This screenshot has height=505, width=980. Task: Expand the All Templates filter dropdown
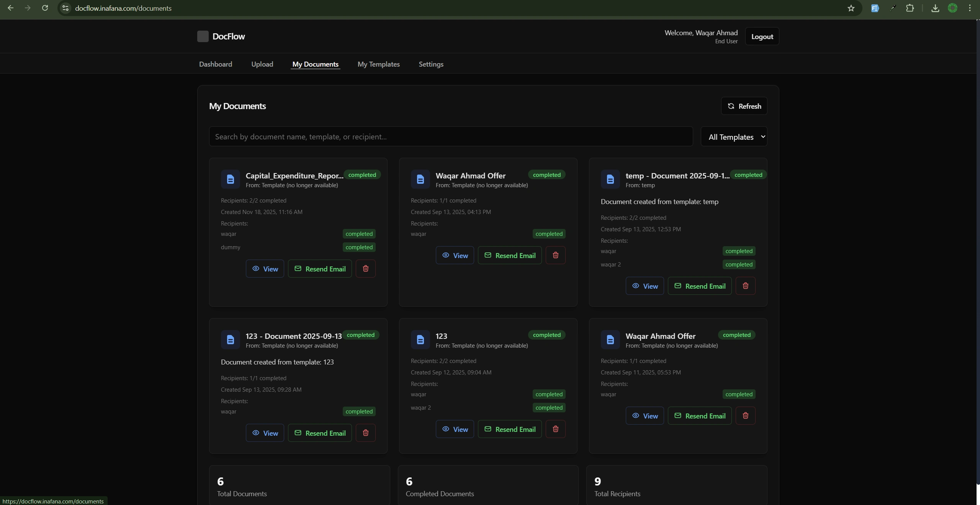click(734, 137)
